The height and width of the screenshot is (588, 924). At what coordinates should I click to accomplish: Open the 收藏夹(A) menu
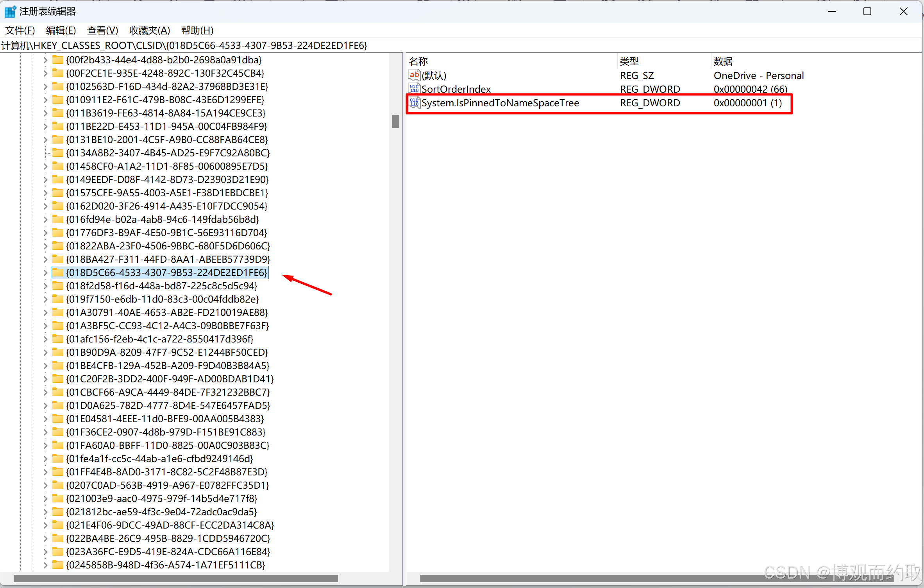click(x=150, y=30)
